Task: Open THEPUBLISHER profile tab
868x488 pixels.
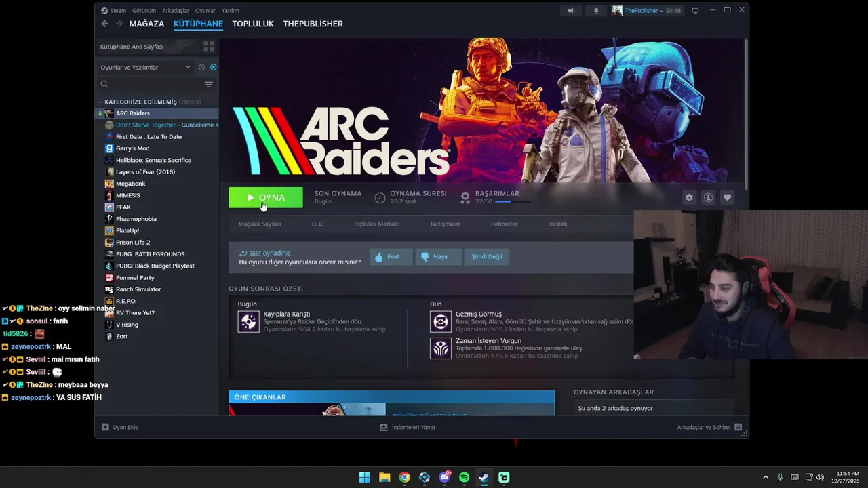Action: (x=313, y=24)
